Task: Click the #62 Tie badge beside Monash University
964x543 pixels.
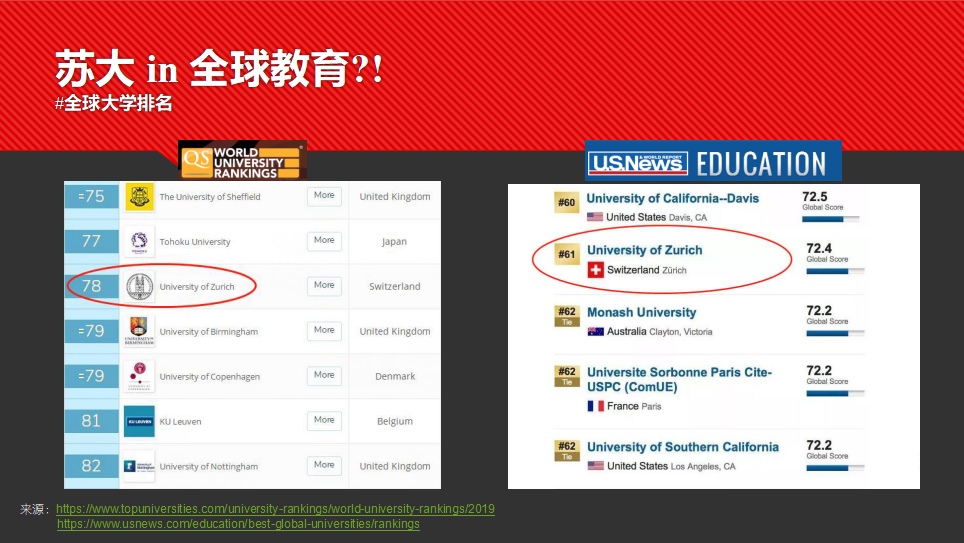Action: click(x=566, y=316)
